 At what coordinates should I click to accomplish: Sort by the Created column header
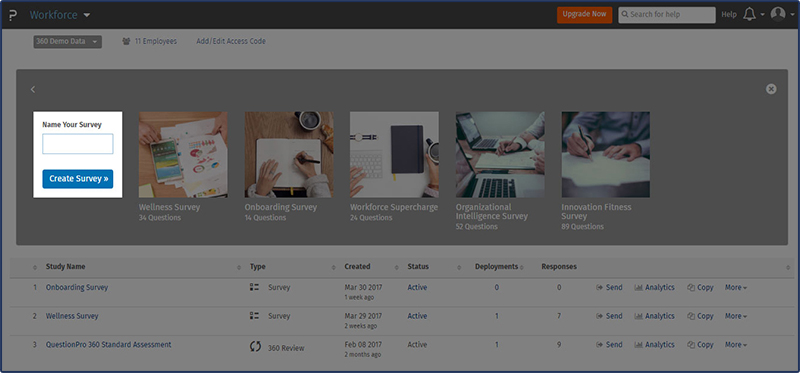click(357, 266)
